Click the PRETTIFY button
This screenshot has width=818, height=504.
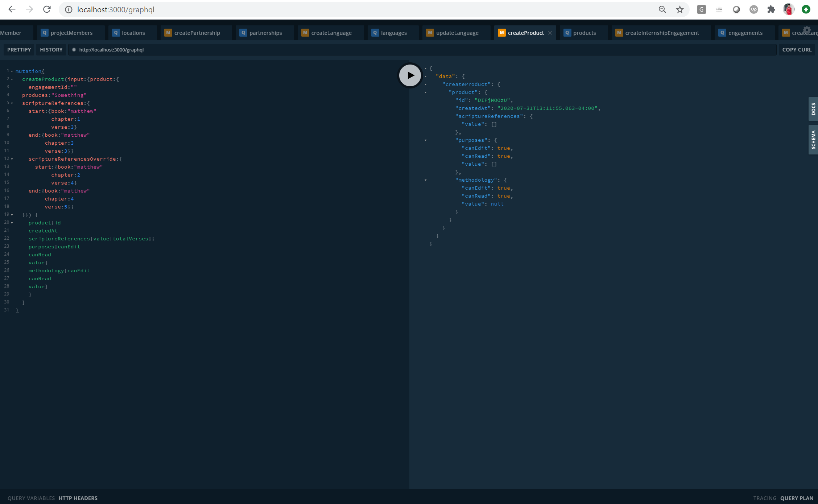coord(19,50)
